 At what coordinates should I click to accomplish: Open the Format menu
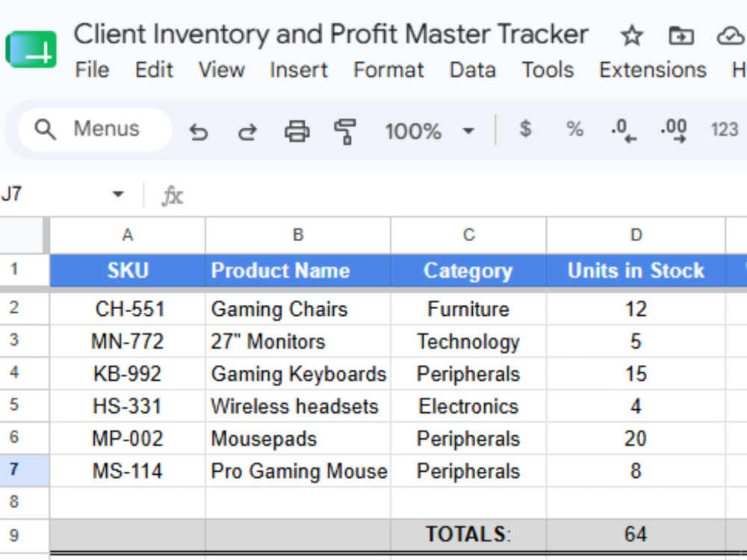[388, 70]
